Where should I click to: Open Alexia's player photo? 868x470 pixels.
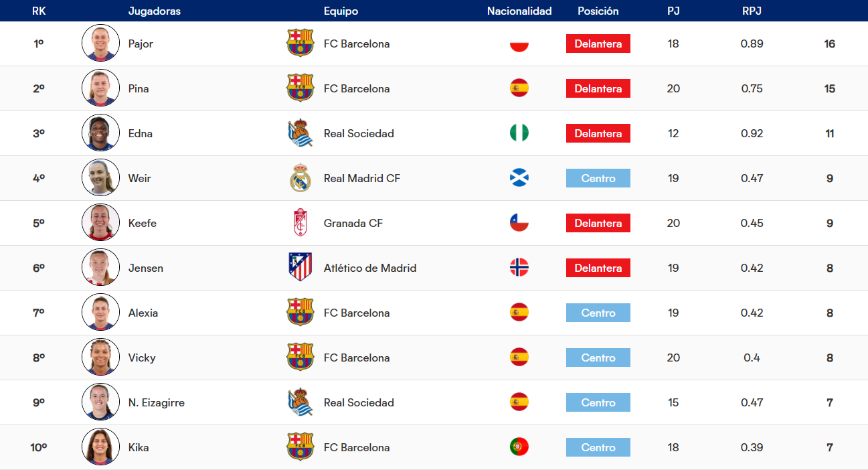click(x=100, y=313)
